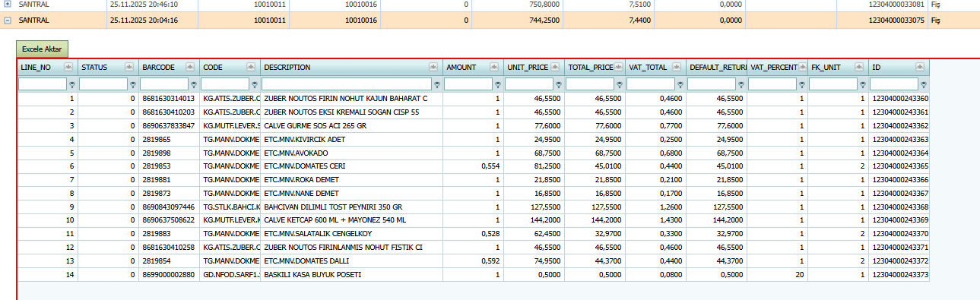Click the pin icon in AMOUNT column header
This screenshot has height=300, width=980.
[494, 68]
